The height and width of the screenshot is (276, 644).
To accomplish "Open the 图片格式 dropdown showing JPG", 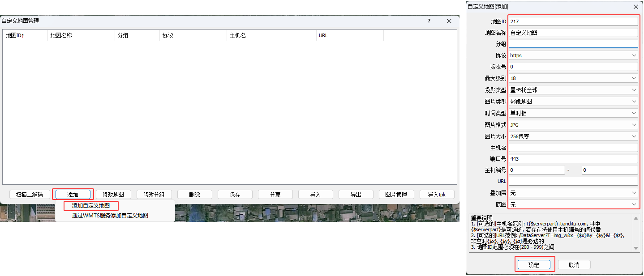I will click(573, 125).
